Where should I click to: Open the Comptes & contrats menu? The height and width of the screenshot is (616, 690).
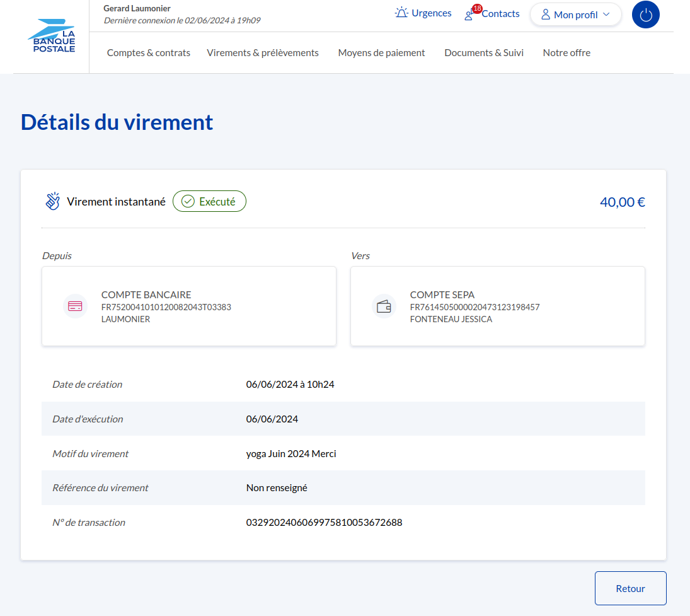coord(149,53)
